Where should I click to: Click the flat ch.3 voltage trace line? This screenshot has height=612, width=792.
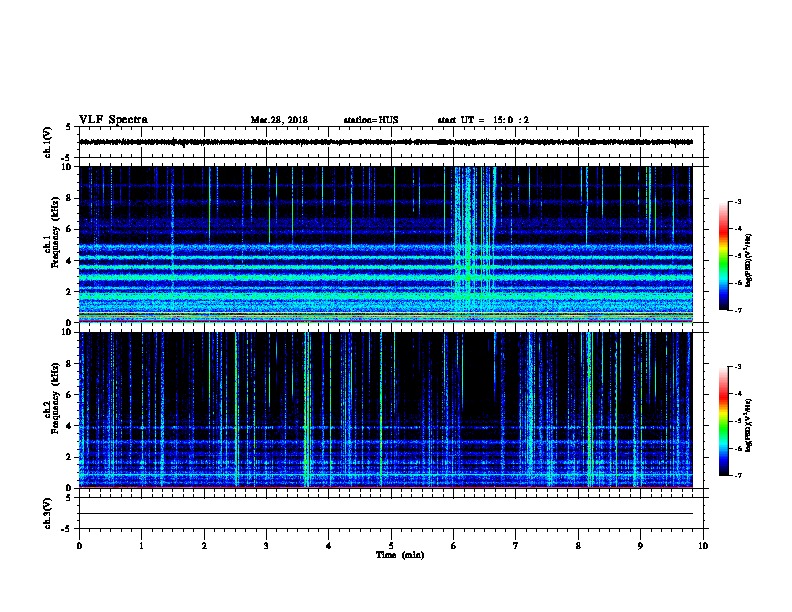[386, 514]
